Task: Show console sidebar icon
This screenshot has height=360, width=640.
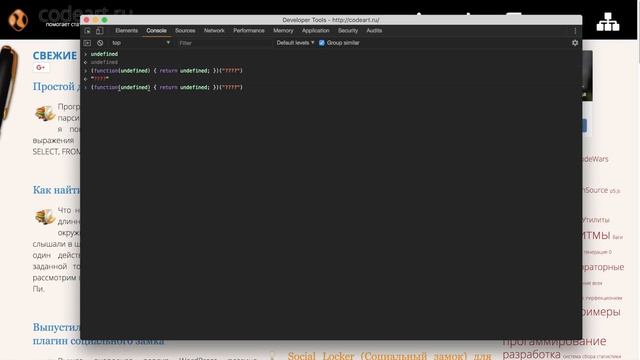Action: 87,43
